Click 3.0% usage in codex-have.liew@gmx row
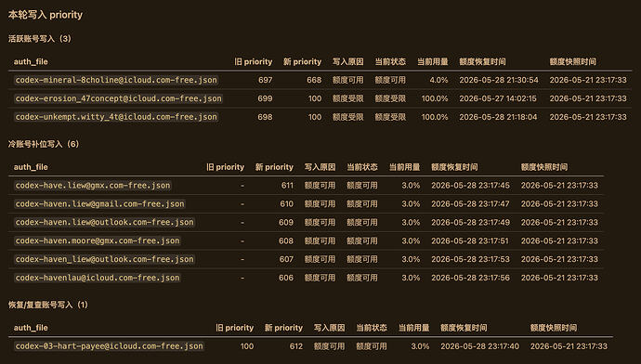 click(411, 186)
